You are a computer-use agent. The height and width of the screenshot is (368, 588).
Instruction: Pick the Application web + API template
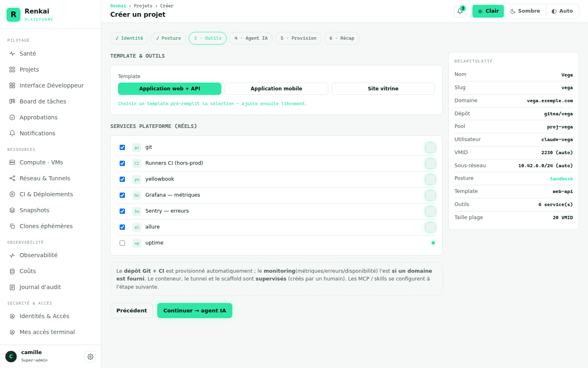(x=169, y=89)
